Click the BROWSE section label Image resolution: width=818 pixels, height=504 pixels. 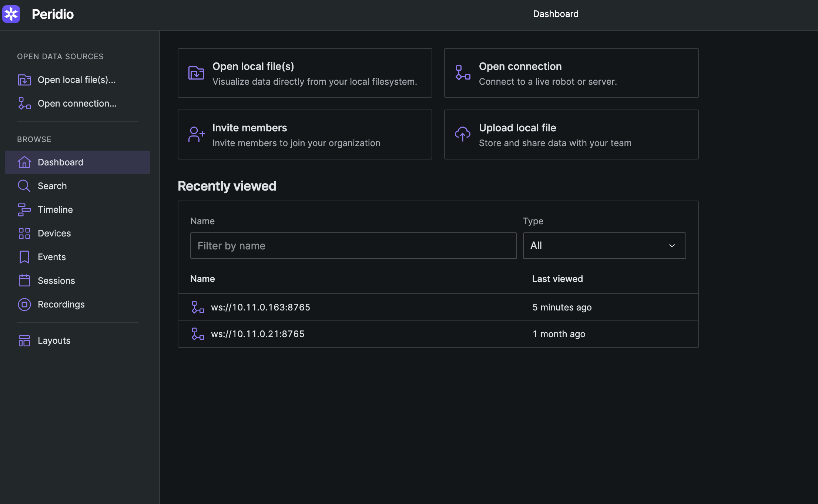[x=34, y=139]
